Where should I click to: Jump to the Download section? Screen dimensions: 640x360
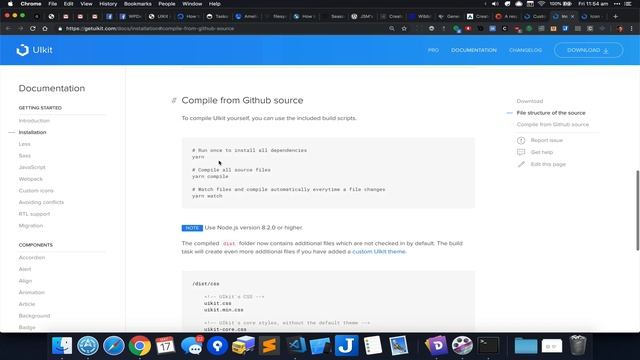pyautogui.click(x=530, y=101)
